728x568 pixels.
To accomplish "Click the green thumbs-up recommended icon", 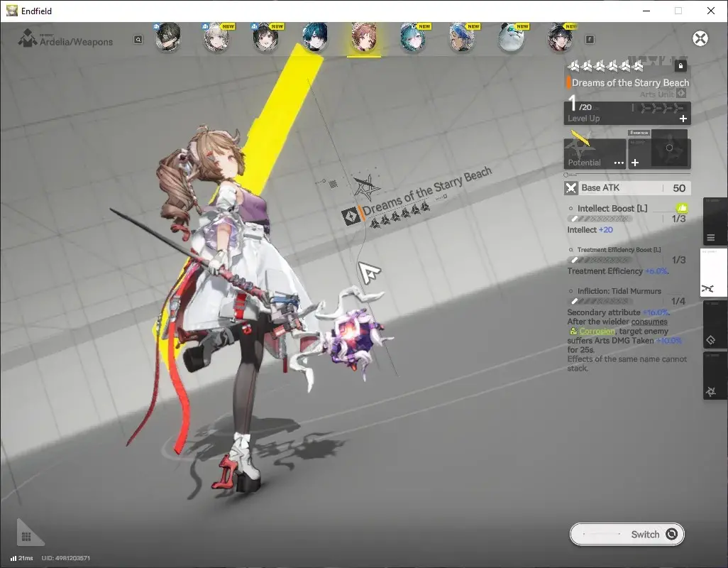I will tap(682, 208).
